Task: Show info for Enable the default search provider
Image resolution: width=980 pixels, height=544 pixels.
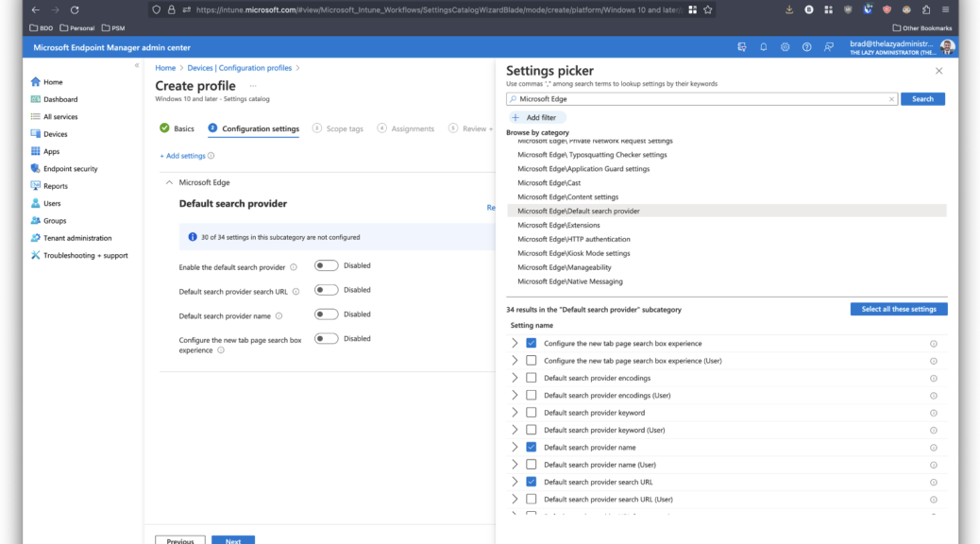Action: pos(293,267)
